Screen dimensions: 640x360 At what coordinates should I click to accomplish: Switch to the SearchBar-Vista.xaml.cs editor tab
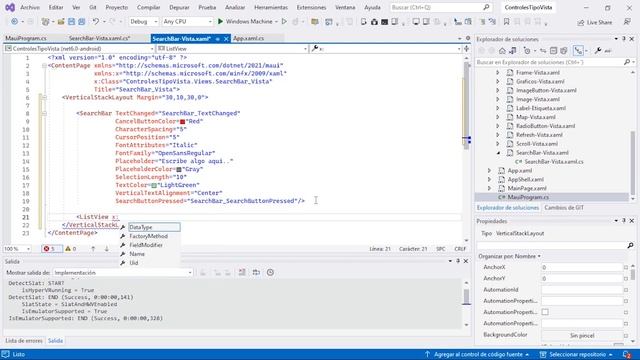tap(99, 38)
